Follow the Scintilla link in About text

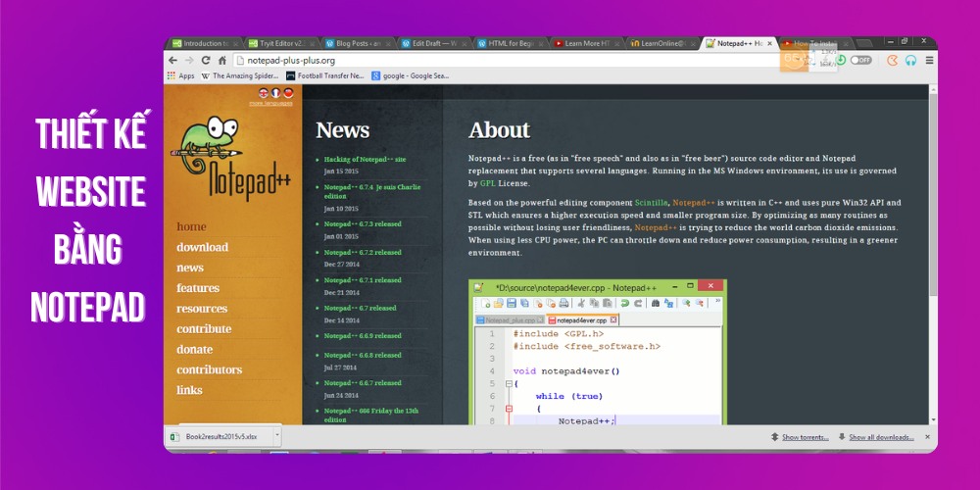point(652,203)
